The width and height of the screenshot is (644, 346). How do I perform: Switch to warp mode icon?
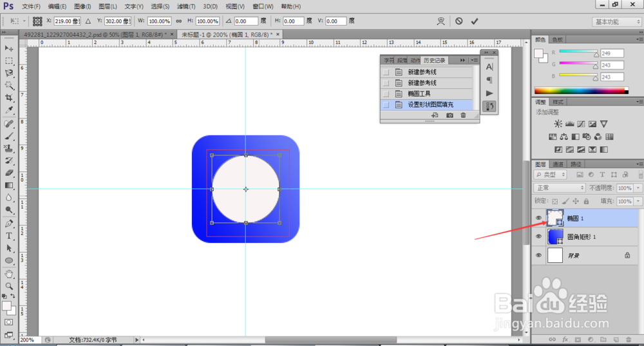pos(440,21)
